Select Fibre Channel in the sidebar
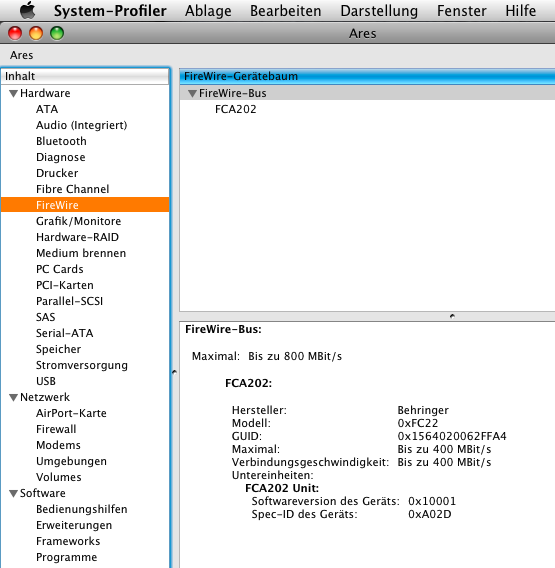Image resolution: width=555 pixels, height=568 pixels. click(72, 189)
